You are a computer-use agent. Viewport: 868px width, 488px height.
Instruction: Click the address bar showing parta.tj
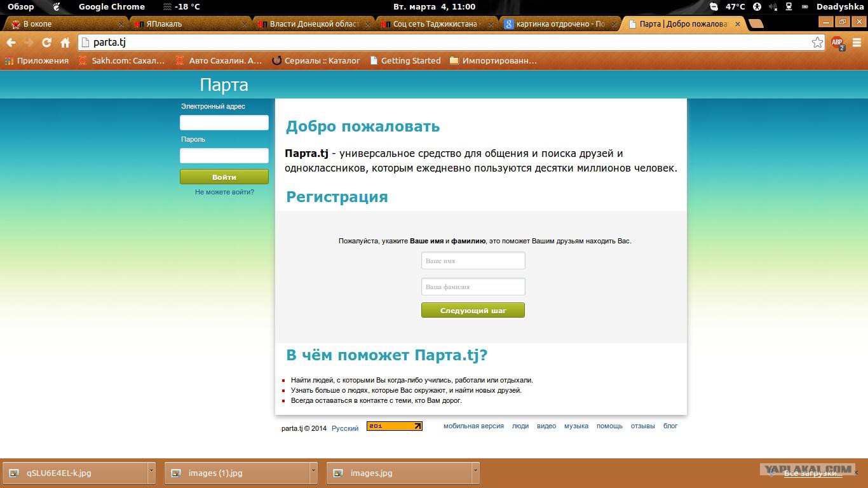click(451, 43)
